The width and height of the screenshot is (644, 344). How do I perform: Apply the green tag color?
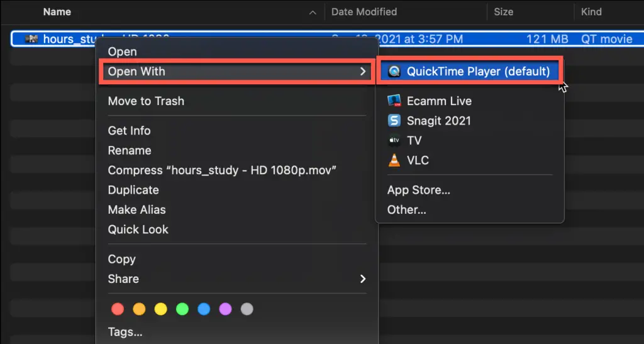click(182, 309)
